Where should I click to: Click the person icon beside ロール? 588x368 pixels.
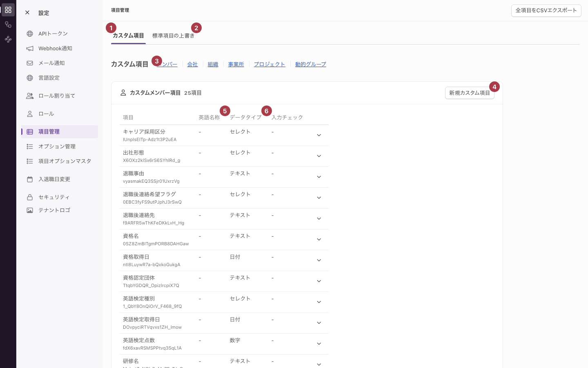click(30, 114)
